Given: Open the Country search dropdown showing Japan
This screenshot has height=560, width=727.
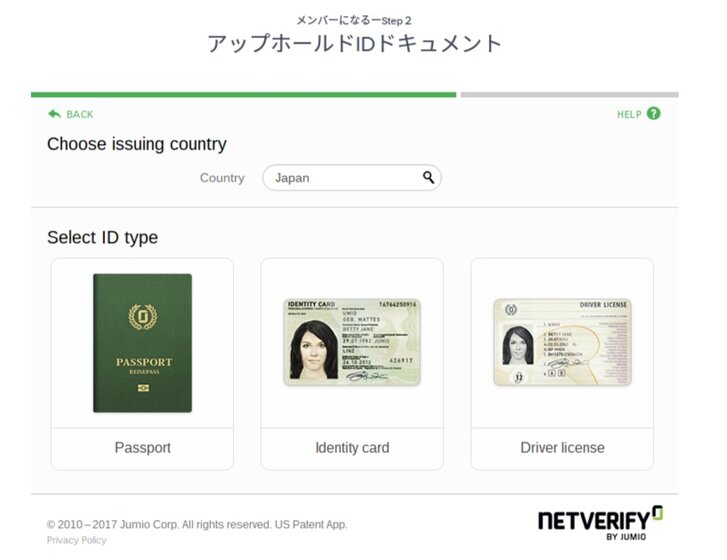Looking at the screenshot, I should click(x=352, y=178).
